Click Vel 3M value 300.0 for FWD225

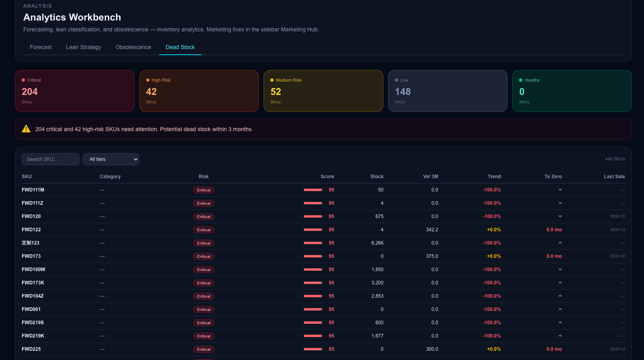432,349
